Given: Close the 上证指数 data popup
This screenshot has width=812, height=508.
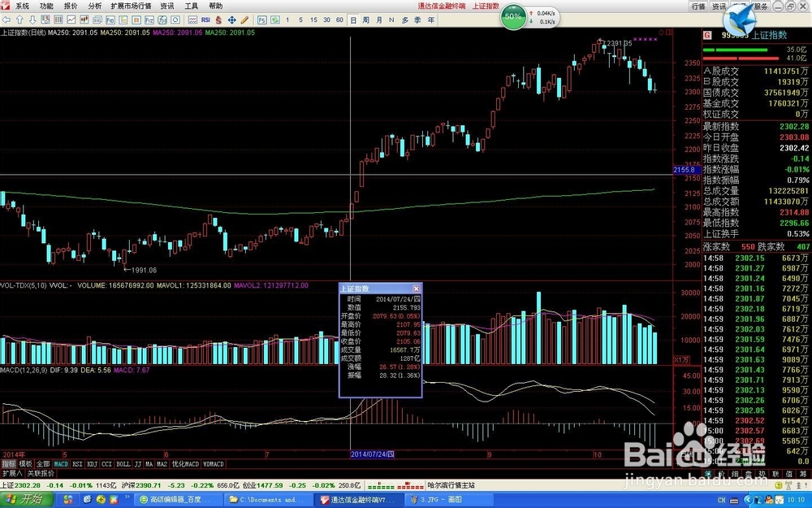Looking at the screenshot, I should pyautogui.click(x=417, y=289).
